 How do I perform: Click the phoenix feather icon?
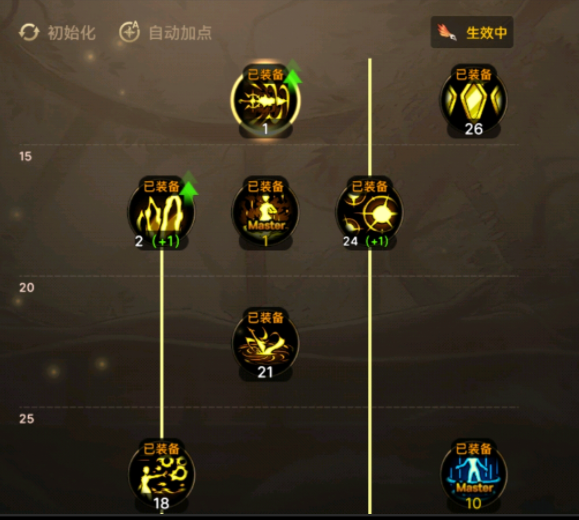(447, 32)
